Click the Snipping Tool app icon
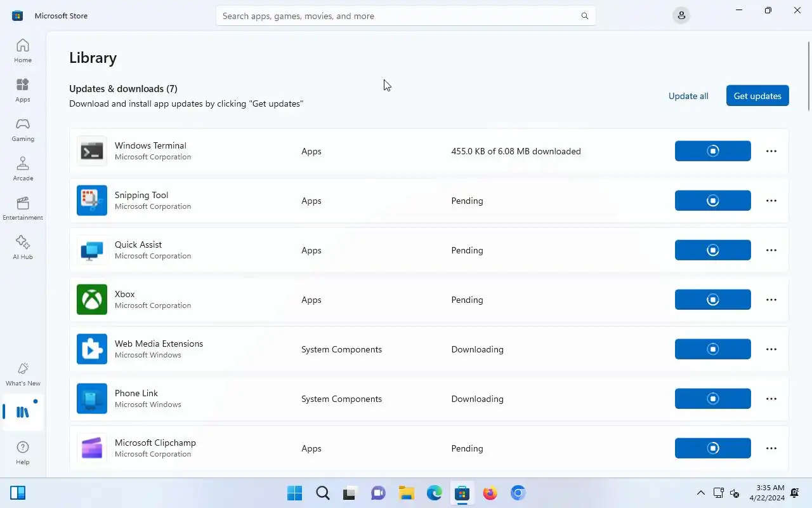This screenshot has height=508, width=812. [x=92, y=201]
